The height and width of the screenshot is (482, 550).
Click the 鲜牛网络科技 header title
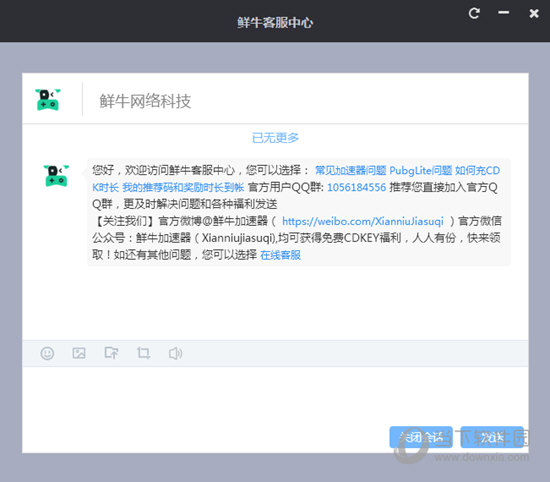point(145,101)
